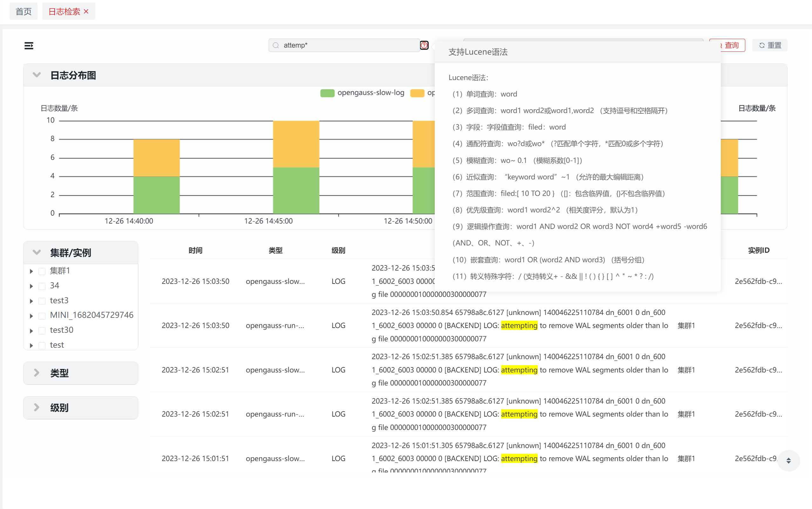Click the 时间 column header
This screenshot has width=812, height=509.
pos(195,250)
